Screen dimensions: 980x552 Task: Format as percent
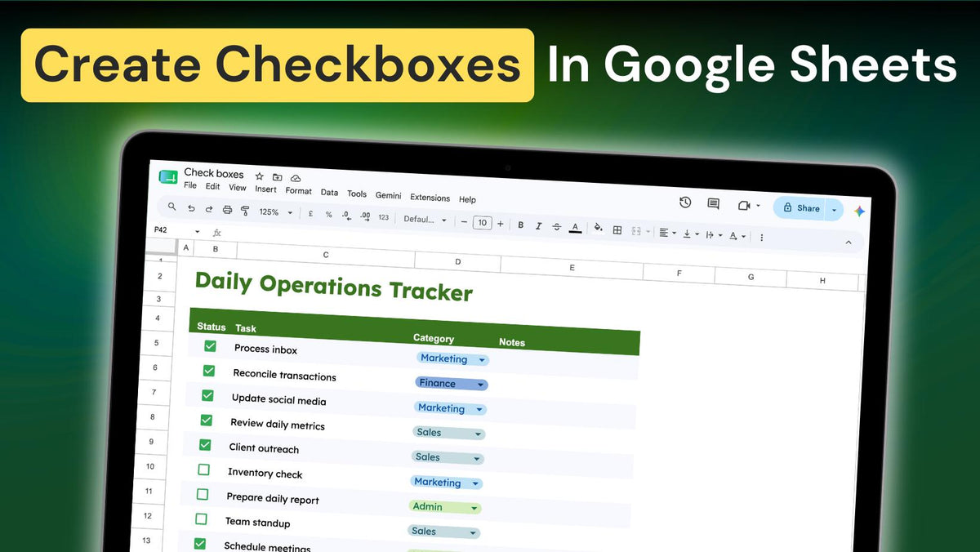(329, 214)
